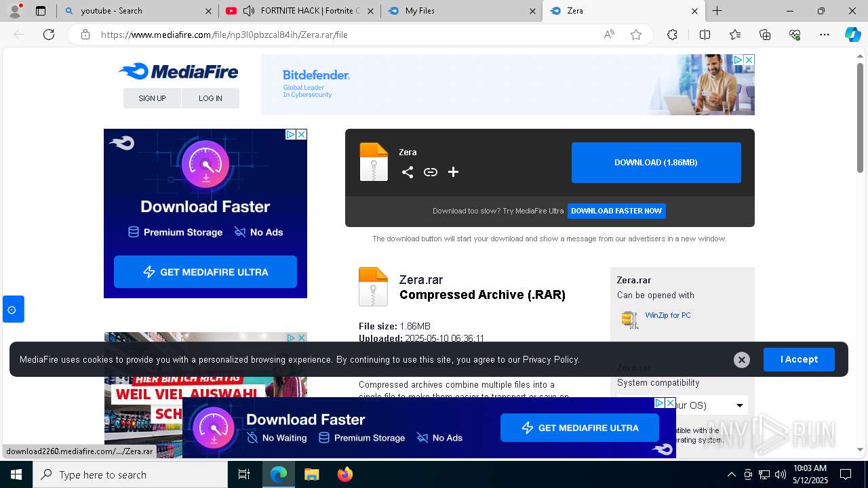Click the Zera.rar Compressed Archive heading
This screenshot has height=488, width=868.
click(482, 287)
